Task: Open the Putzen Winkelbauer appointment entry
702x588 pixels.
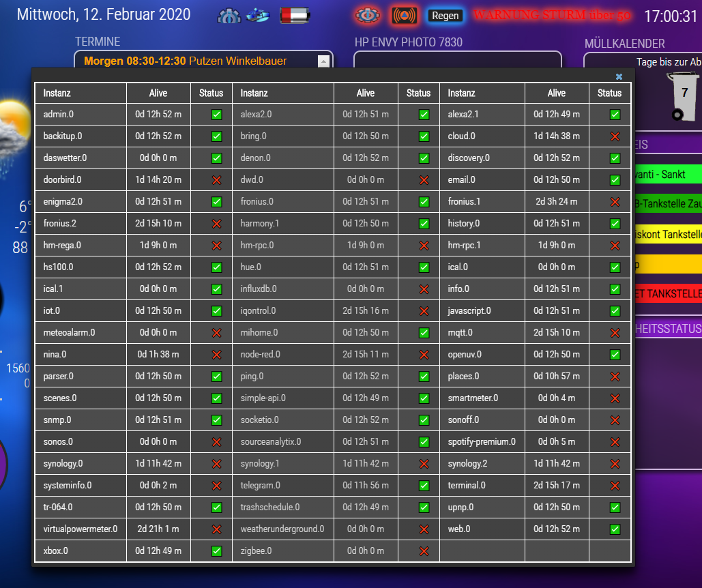Action: click(x=186, y=61)
